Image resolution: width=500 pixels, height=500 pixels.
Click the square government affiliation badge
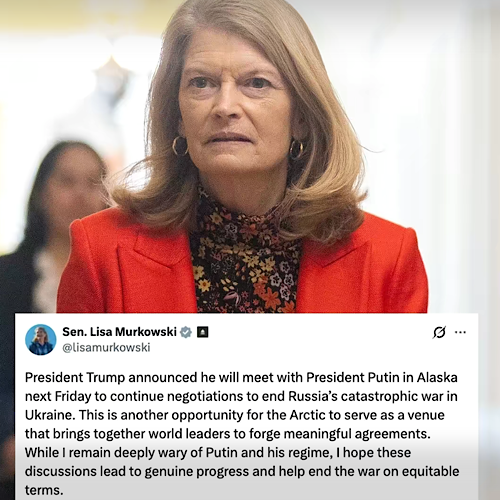point(203,332)
